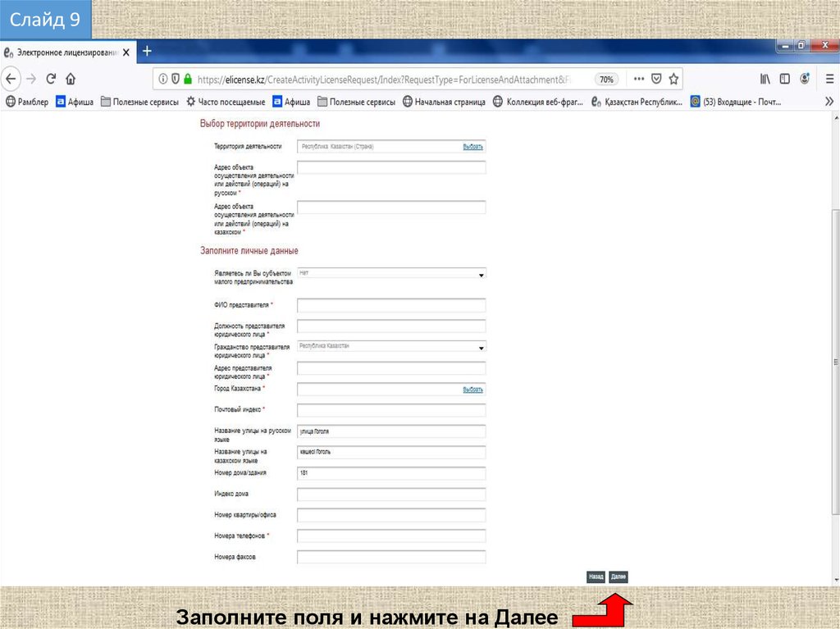This screenshot has height=629, width=840.
Task: Switch to the Электронное лицензирование tab
Action: click(x=66, y=52)
